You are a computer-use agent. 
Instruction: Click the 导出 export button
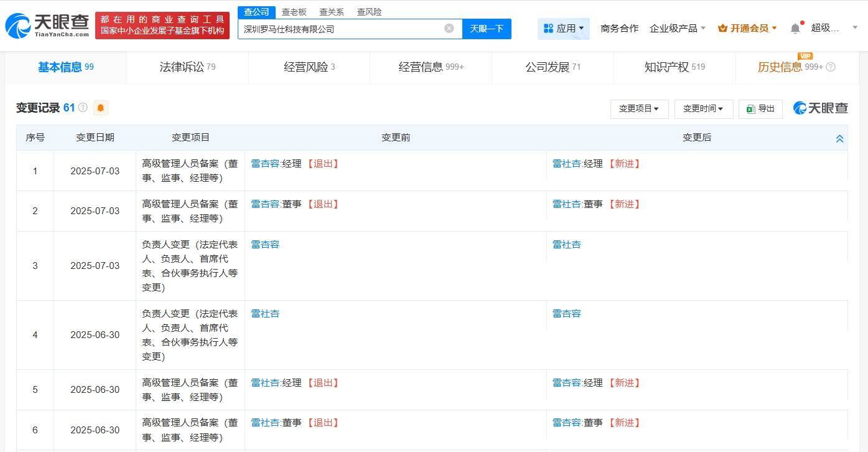(x=760, y=108)
